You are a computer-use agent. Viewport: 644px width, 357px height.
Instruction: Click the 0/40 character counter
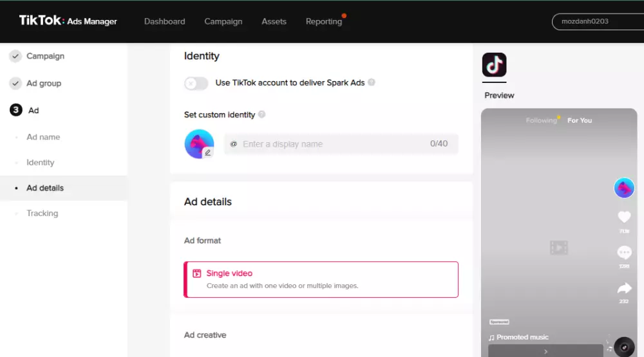point(439,143)
